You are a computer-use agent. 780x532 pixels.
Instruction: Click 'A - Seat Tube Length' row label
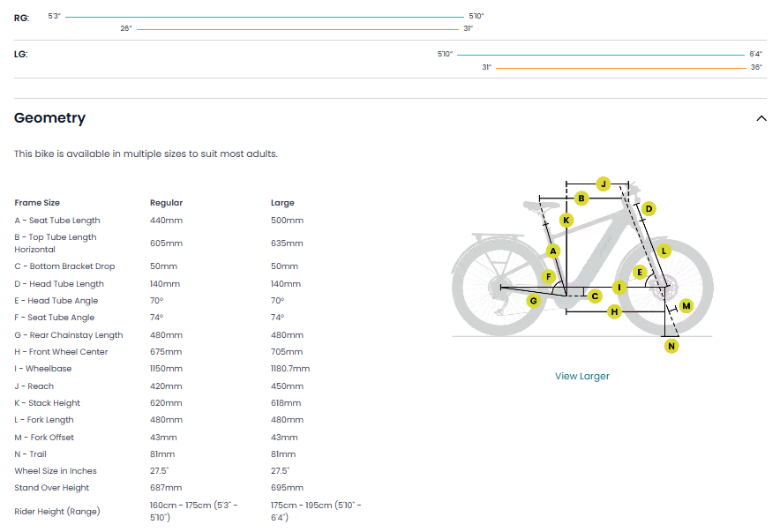tap(57, 221)
